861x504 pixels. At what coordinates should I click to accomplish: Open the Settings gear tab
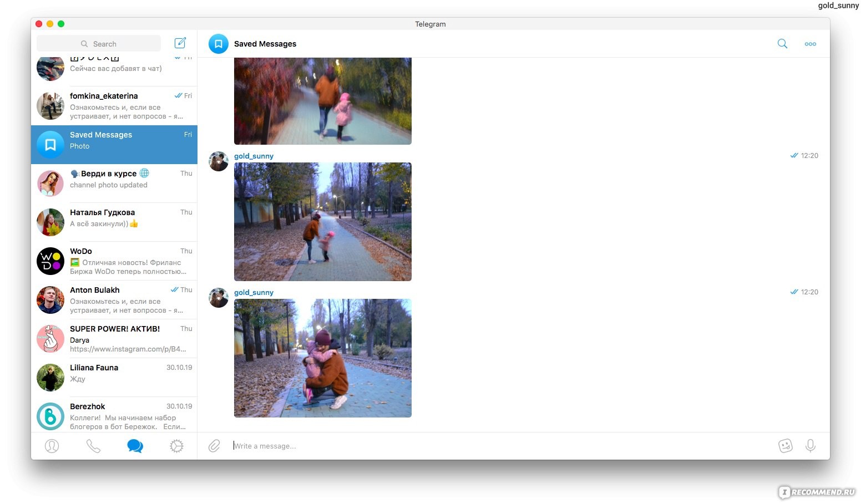(x=176, y=446)
